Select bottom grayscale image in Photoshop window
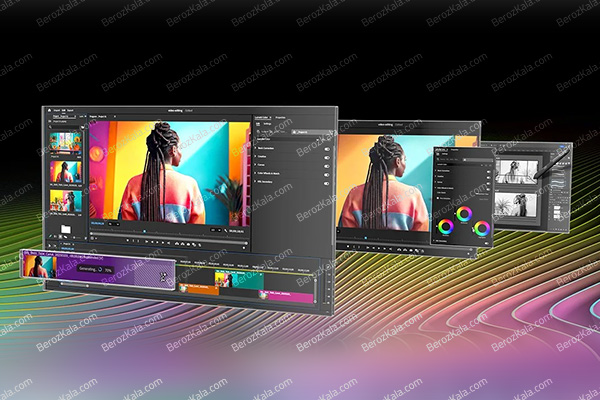 coord(515,204)
